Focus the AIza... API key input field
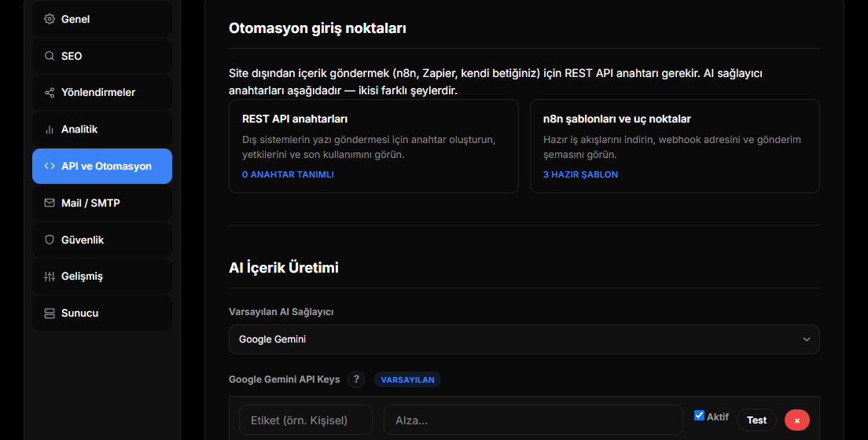The image size is (868, 440). [533, 420]
